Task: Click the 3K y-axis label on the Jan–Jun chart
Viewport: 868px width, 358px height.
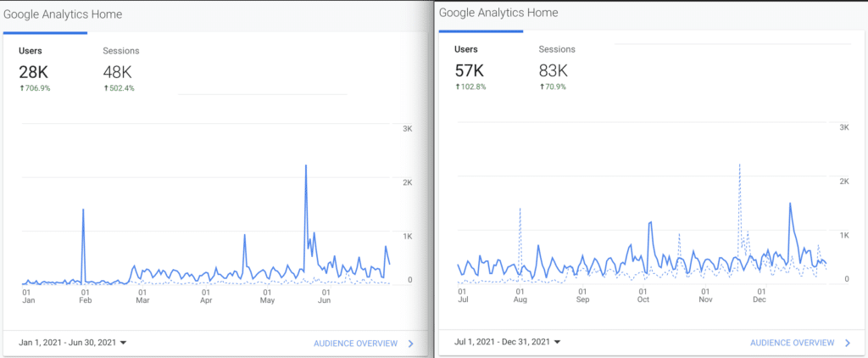Action: tap(408, 129)
